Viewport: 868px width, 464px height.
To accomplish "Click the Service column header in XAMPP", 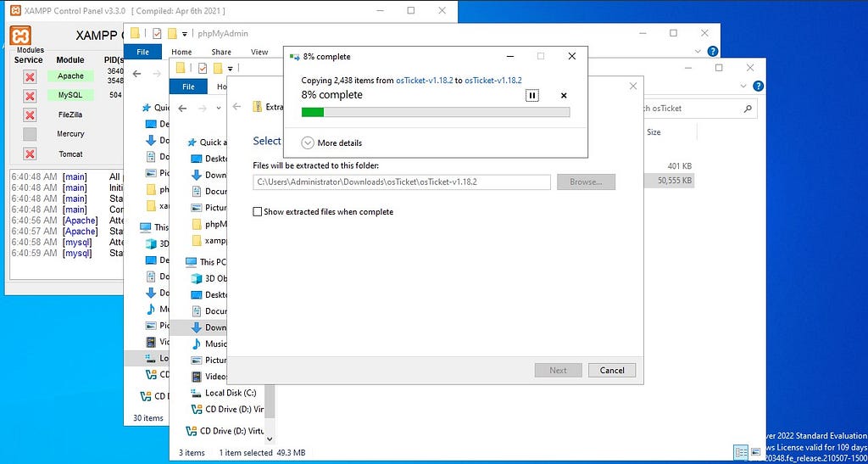I will pos(28,59).
